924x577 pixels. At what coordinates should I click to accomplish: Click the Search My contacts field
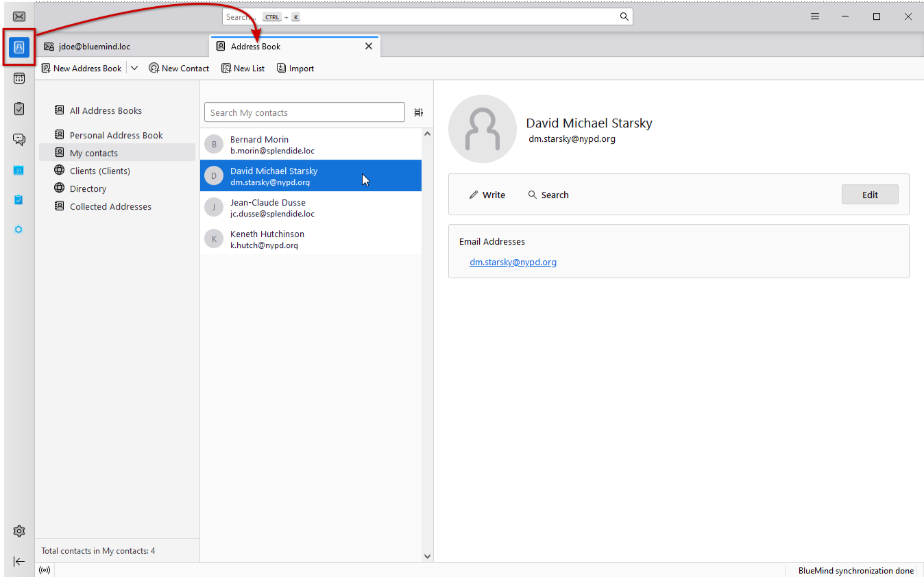pyautogui.click(x=304, y=112)
